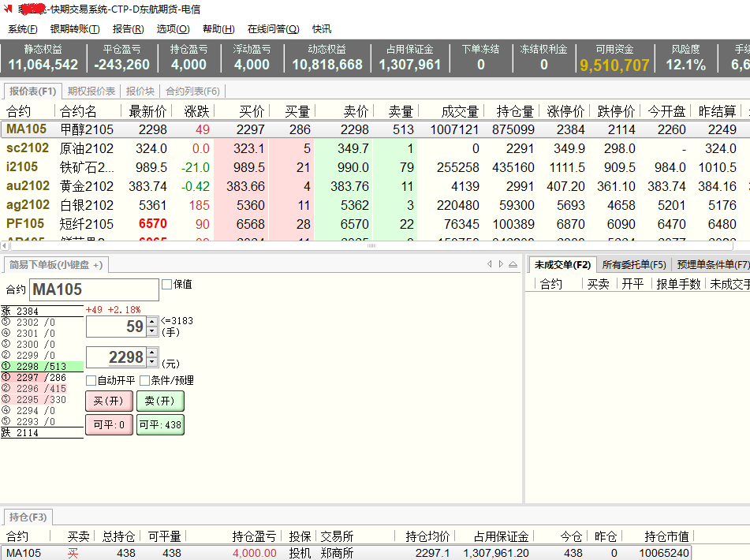Click the 卖(开) sell open button
This screenshot has height=560, width=750.
click(160, 401)
